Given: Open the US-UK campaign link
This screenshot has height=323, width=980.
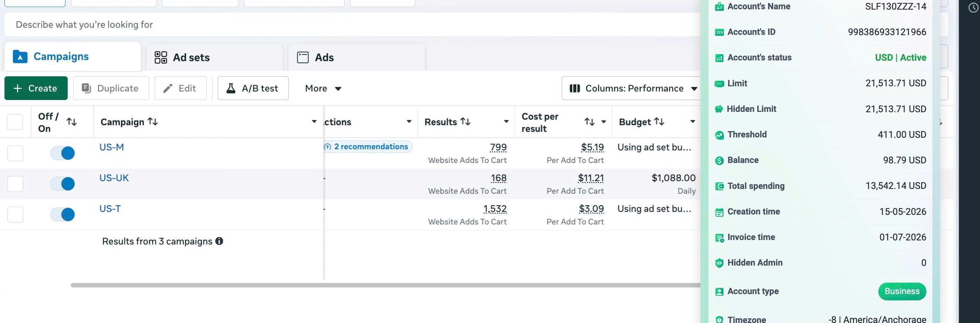Looking at the screenshot, I should 114,178.
